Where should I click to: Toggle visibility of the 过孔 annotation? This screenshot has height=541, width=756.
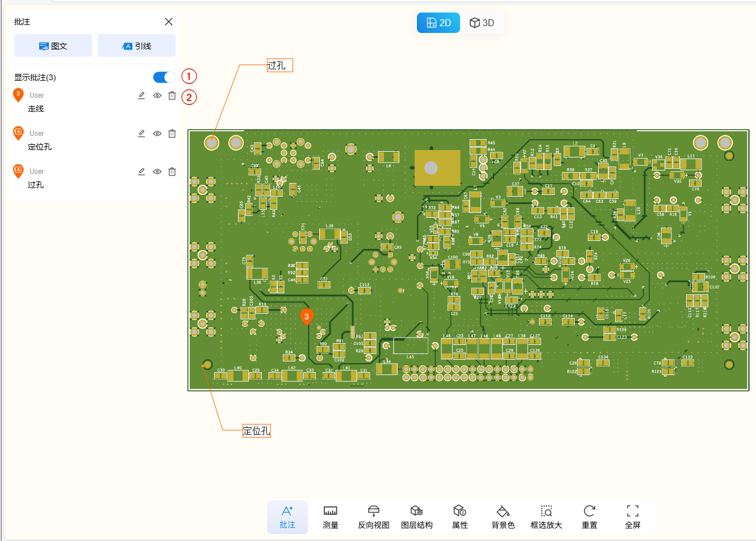coord(157,172)
